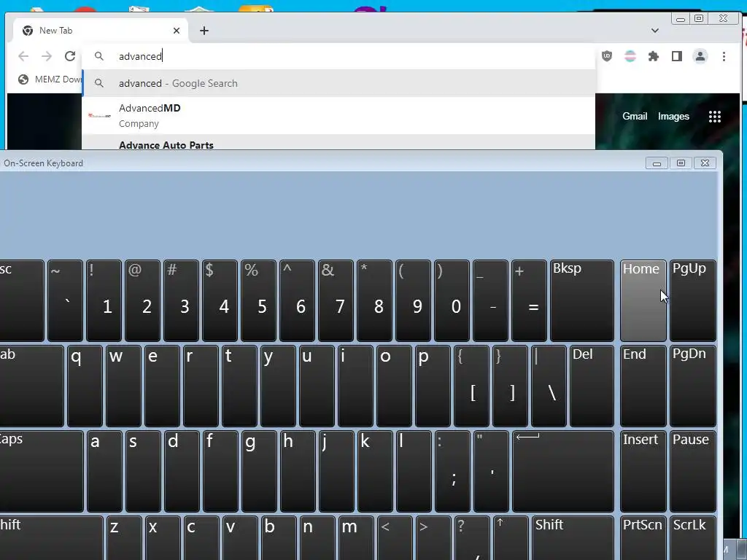Click the t key
The width and height of the screenshot is (747, 560).
click(x=239, y=386)
